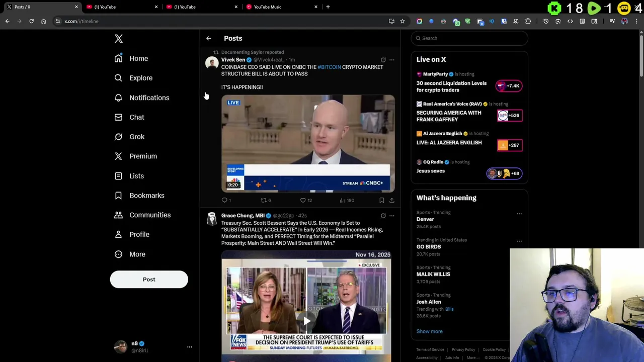Open the Home timeline

(x=131, y=58)
